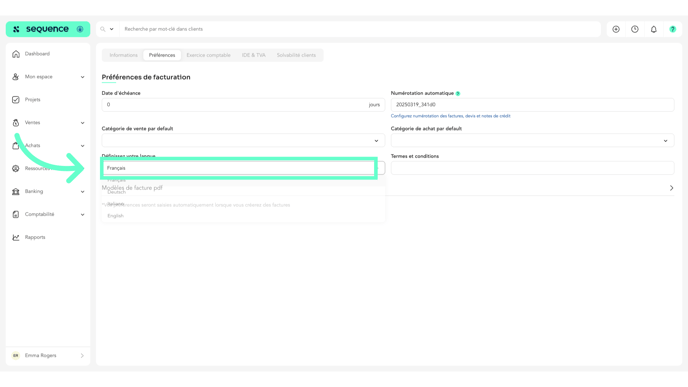Expand the Banking menu chevron
The image size is (688, 387).
pos(82,192)
